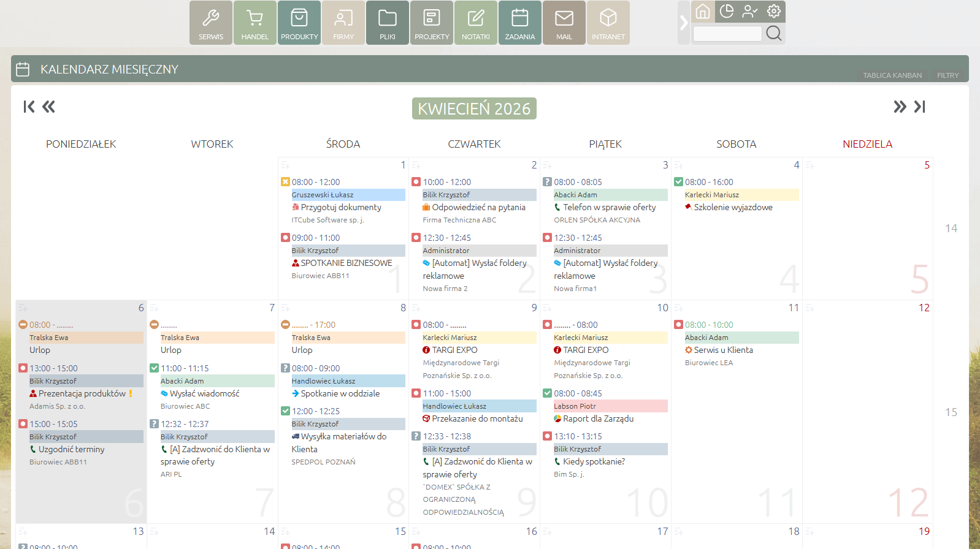The width and height of the screenshot is (980, 549).
Task: Open the INTRANET module
Action: click(x=608, y=23)
